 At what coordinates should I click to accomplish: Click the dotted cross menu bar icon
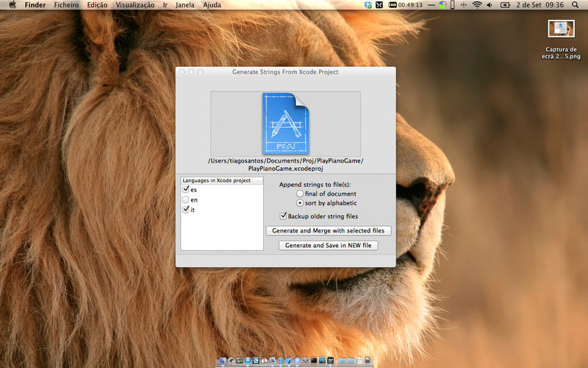[x=464, y=5]
